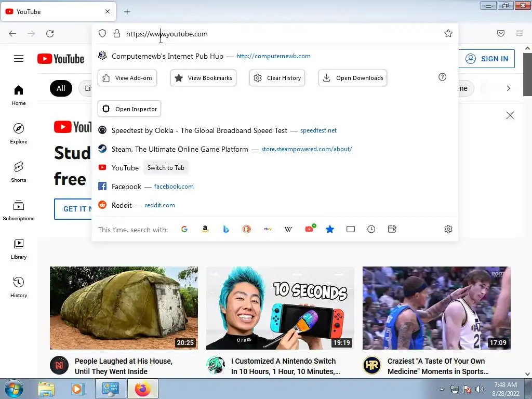Open the Pocket save icon

pos(501,33)
